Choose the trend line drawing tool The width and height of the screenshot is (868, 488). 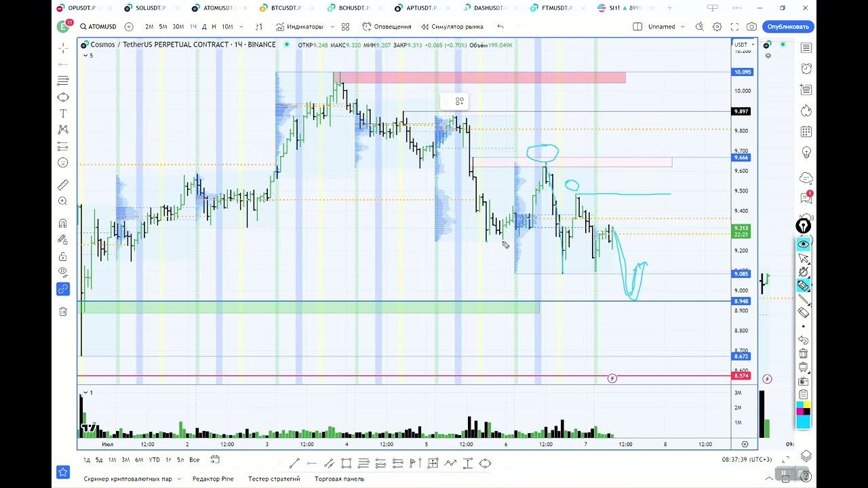(x=63, y=64)
